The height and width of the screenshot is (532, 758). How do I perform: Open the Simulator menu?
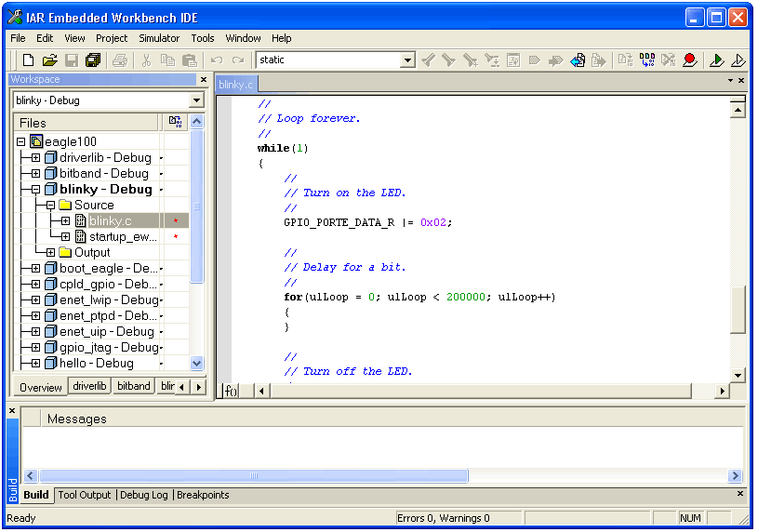159,38
